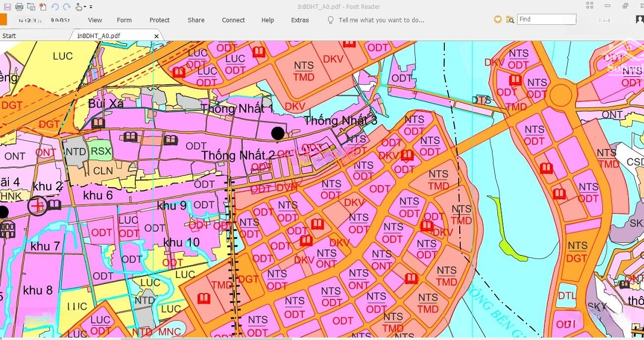
Task: Click the user account icon
Action: 640,20
